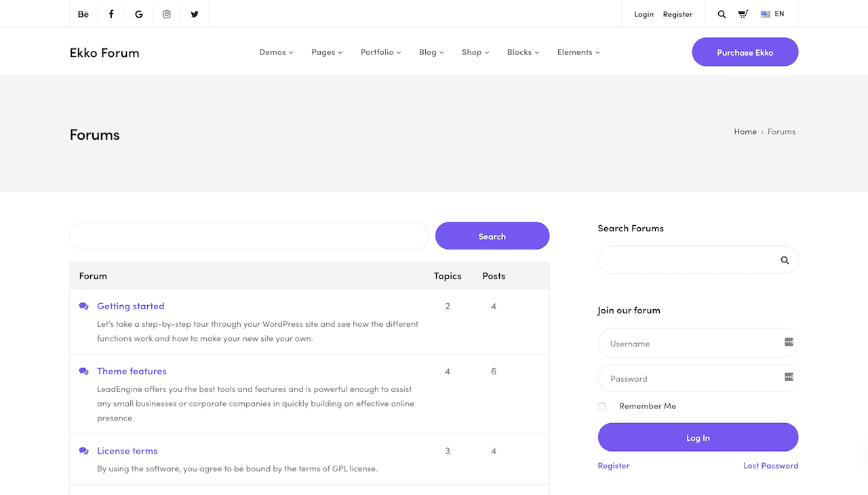The height and width of the screenshot is (495, 868).
Task: Open the Google social icon
Action: pyautogui.click(x=139, y=14)
